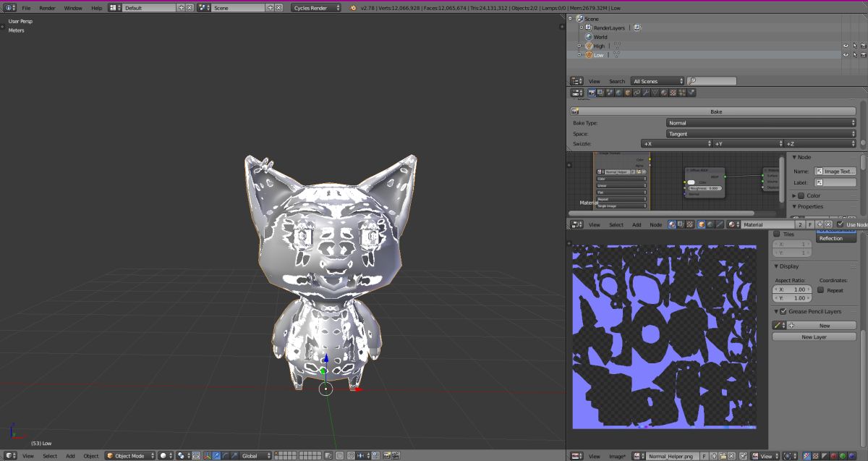Open the Object properties tab

coord(628,93)
